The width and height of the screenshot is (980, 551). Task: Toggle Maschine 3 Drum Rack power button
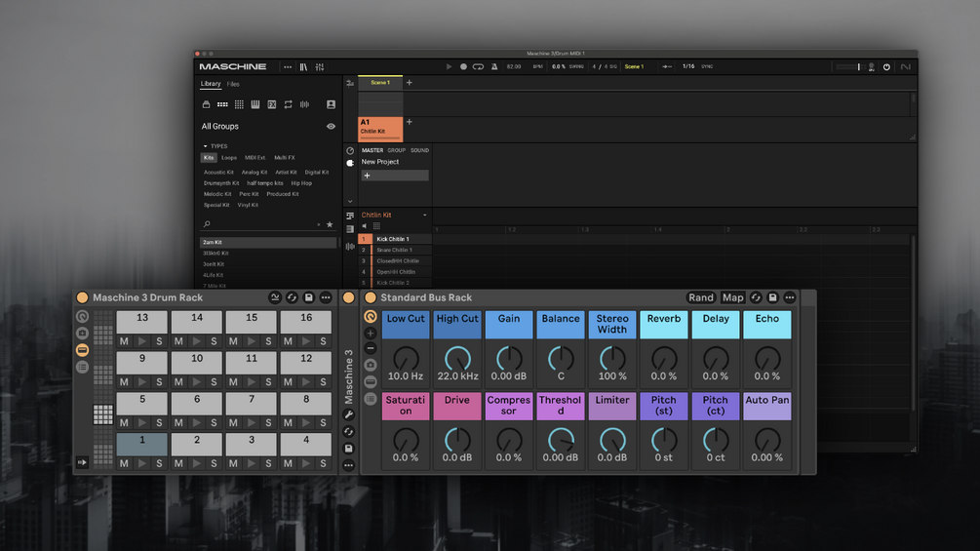(x=82, y=298)
